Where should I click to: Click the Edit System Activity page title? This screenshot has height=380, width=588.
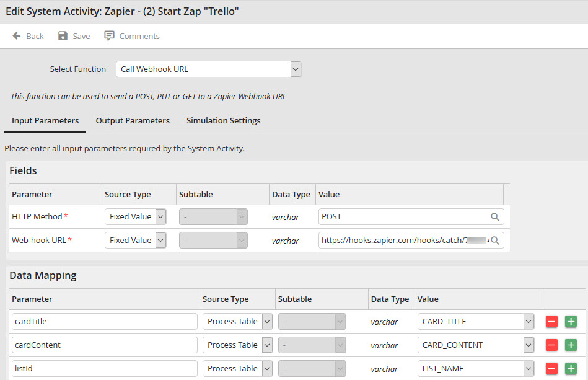coord(122,12)
